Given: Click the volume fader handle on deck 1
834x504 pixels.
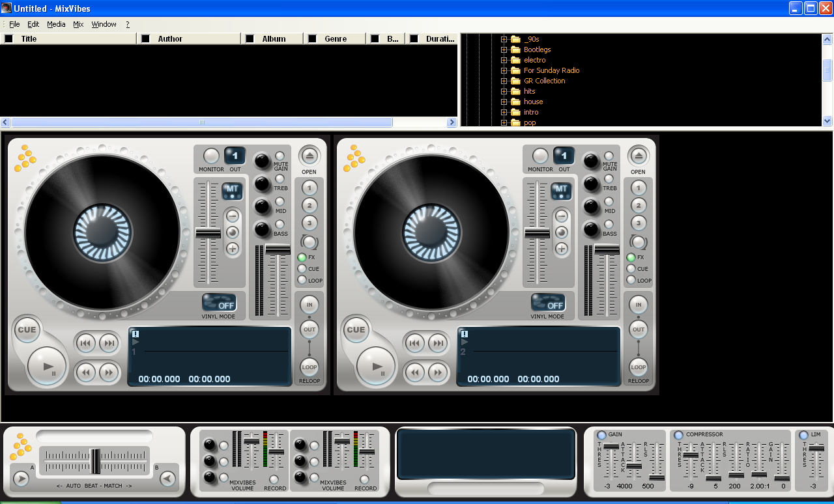Looking at the screenshot, I should 278,249.
